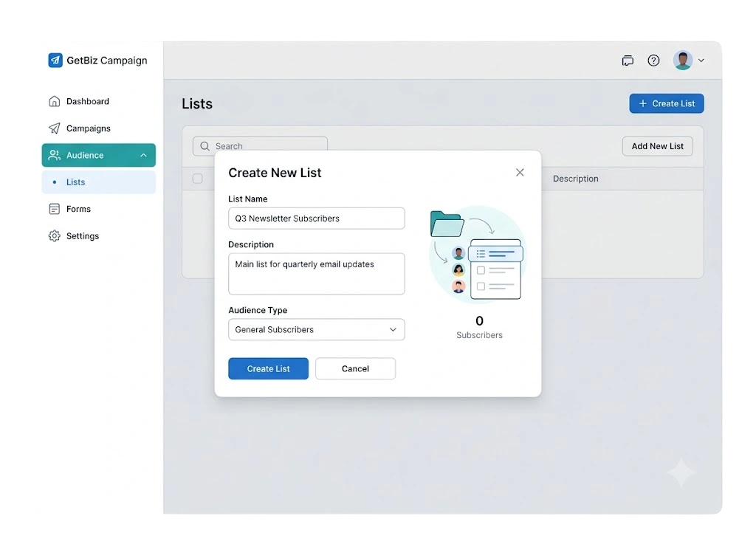Collapse the Audience menu chevron

143,155
